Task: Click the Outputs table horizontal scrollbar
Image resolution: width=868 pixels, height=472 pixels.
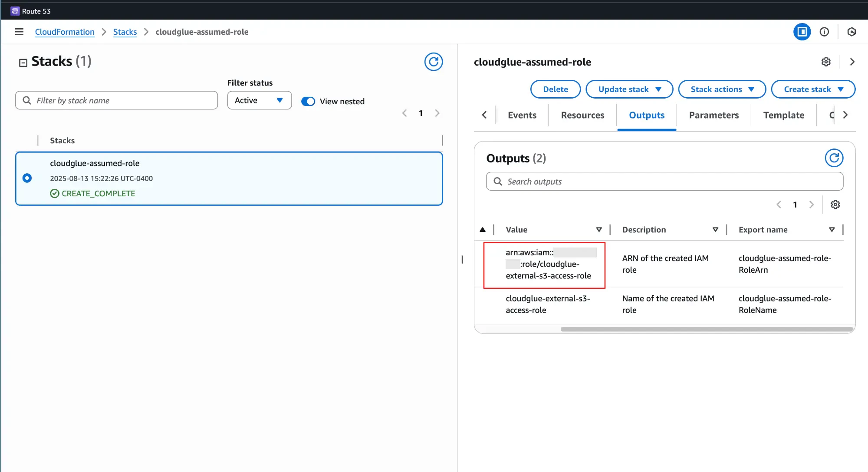Action: click(707, 329)
